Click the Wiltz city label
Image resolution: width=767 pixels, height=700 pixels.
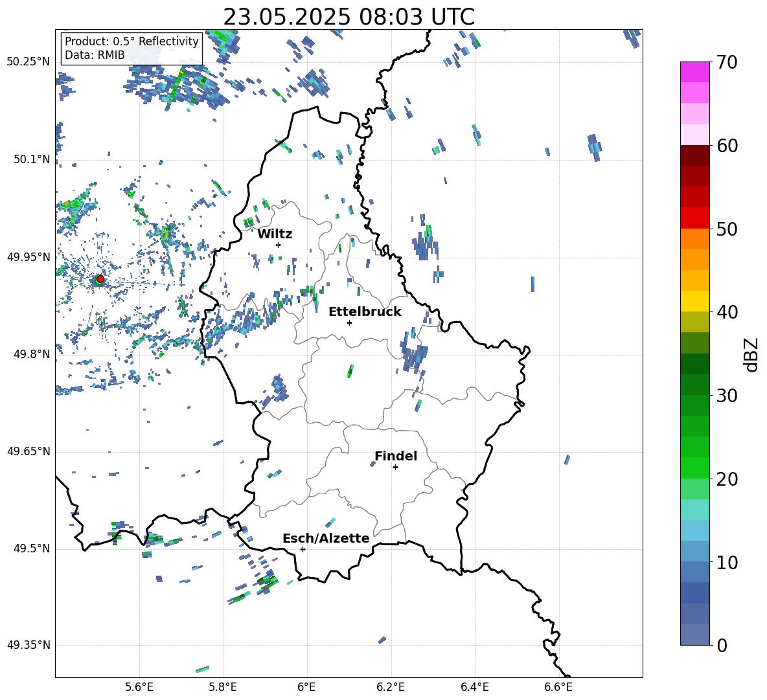pos(275,234)
